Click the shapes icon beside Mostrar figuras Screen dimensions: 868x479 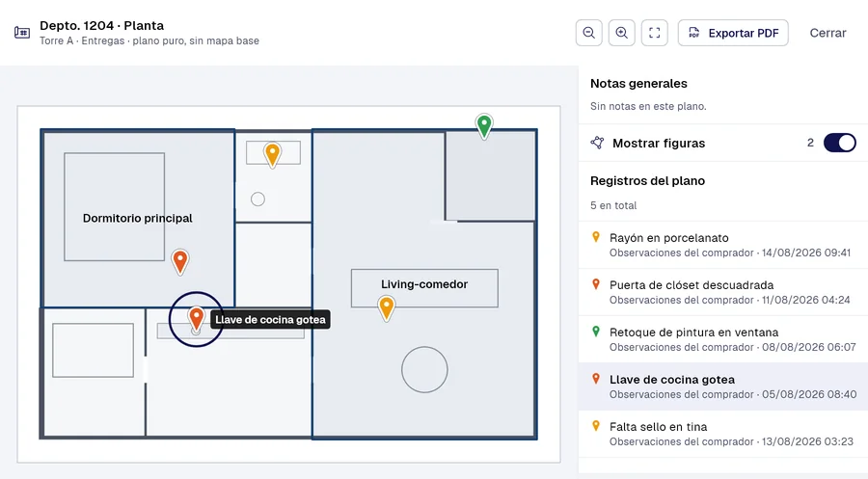point(597,143)
